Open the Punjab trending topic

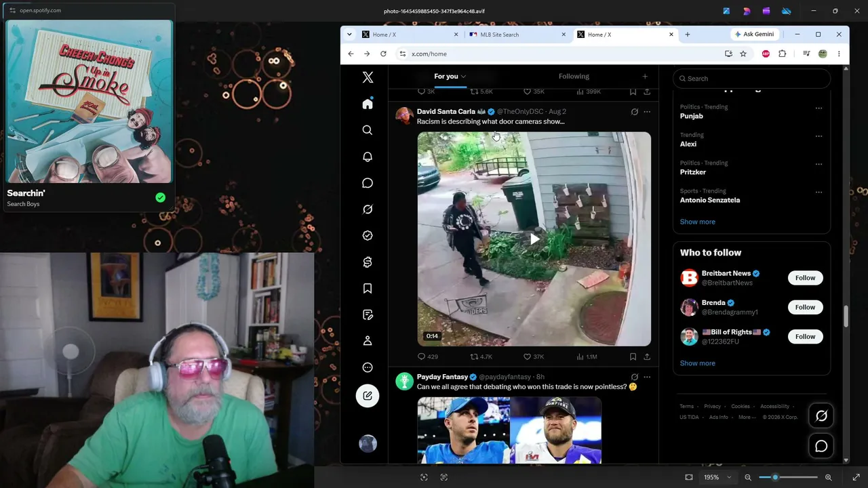(x=692, y=116)
